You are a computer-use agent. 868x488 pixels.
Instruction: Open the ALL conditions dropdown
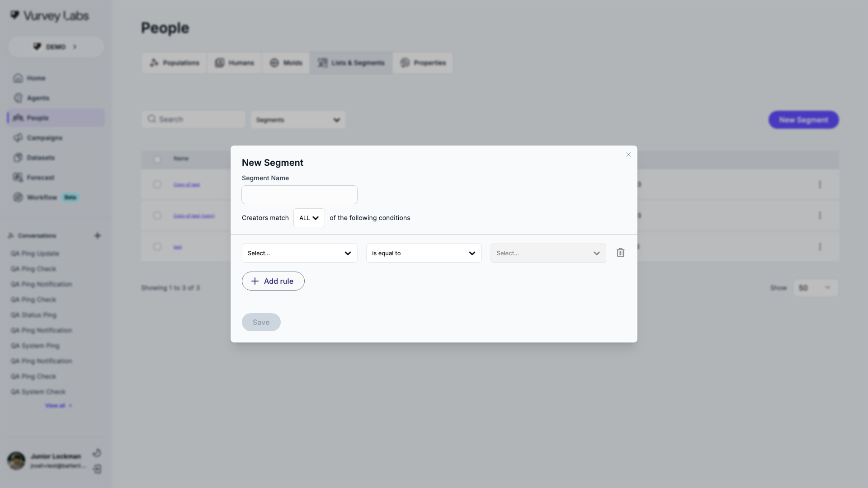tap(309, 217)
